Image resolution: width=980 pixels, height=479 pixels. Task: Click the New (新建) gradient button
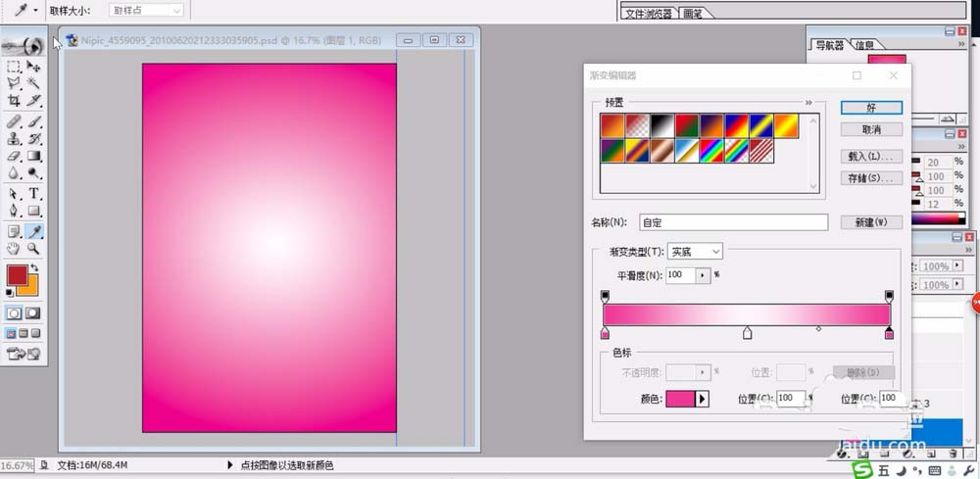pyautogui.click(x=871, y=222)
